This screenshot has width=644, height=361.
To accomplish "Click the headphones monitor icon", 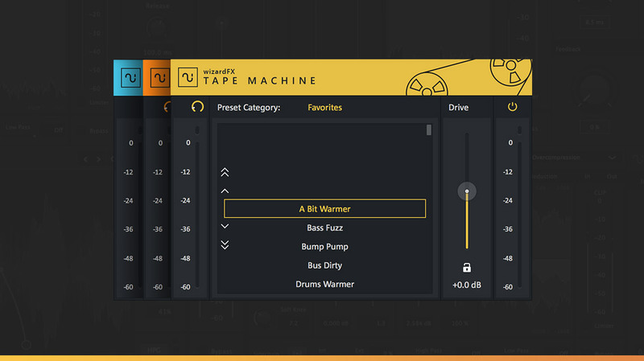I will pyautogui.click(x=197, y=107).
